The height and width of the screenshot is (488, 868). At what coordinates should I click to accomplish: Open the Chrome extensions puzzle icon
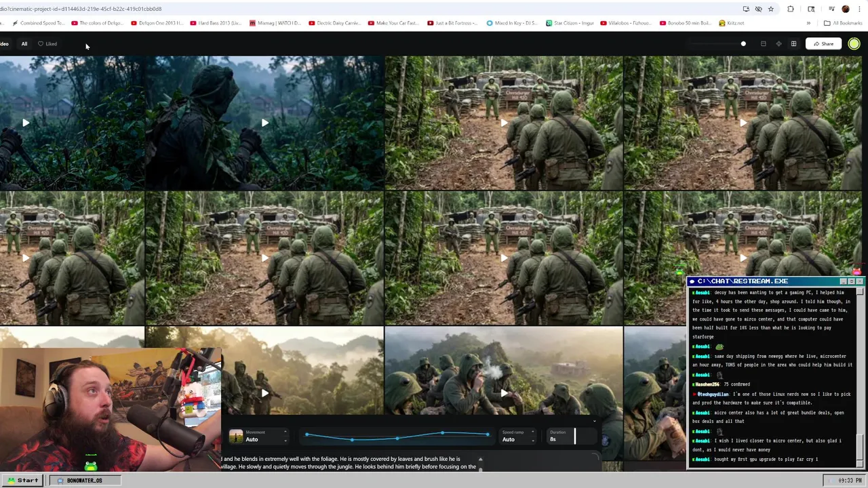pyautogui.click(x=791, y=9)
